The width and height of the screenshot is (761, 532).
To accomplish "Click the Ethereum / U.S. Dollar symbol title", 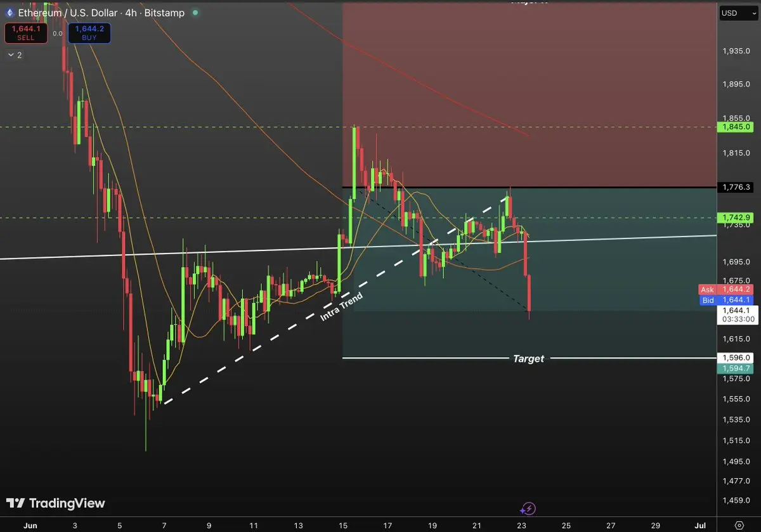I will coord(68,12).
